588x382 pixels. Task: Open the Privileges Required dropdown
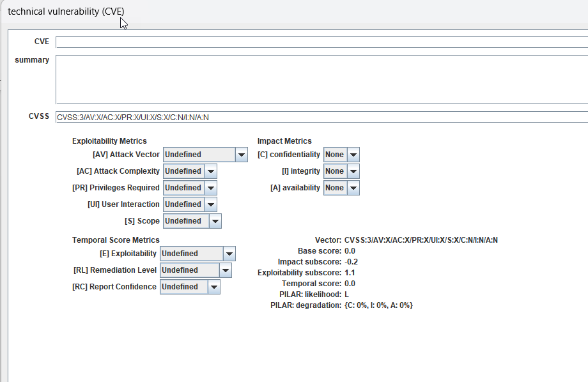(190, 188)
